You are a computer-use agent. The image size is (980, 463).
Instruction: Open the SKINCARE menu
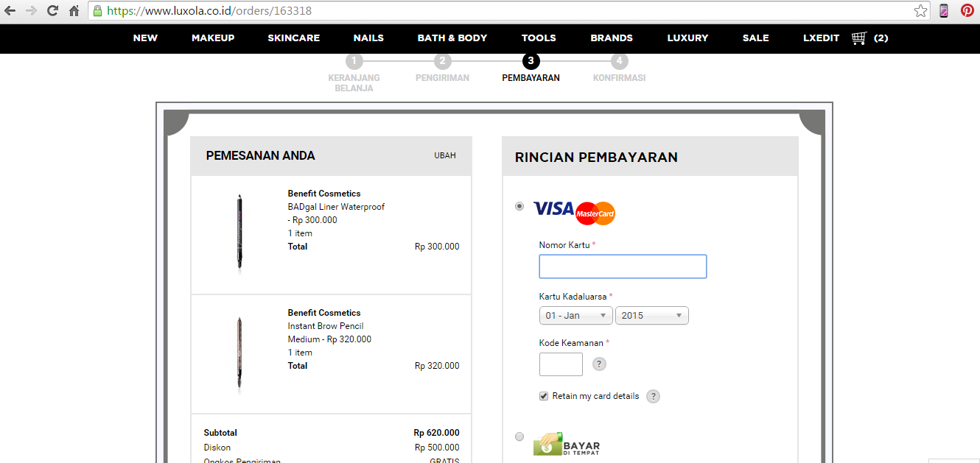click(294, 38)
